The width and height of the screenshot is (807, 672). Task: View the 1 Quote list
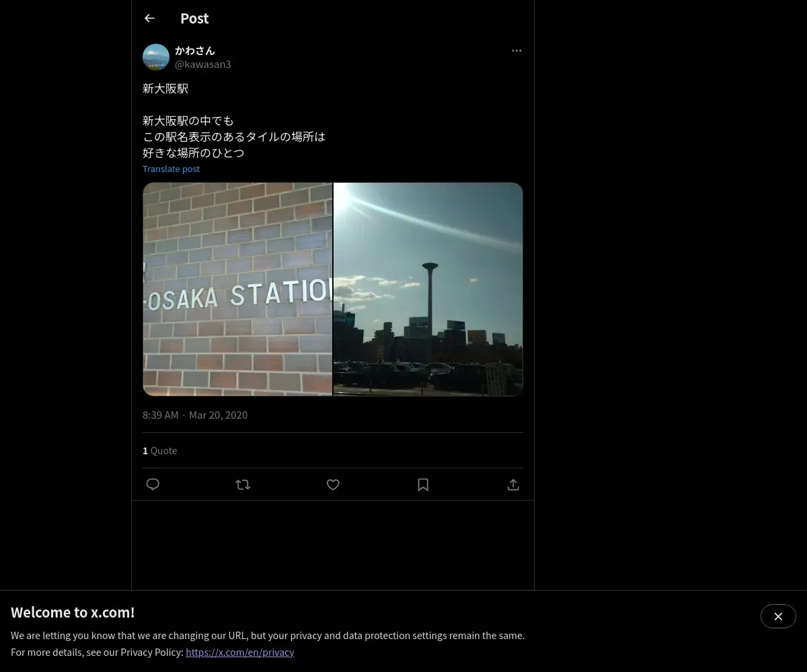point(160,450)
